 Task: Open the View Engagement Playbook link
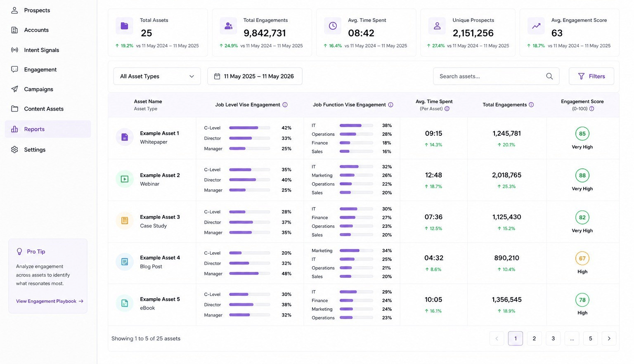(50, 301)
